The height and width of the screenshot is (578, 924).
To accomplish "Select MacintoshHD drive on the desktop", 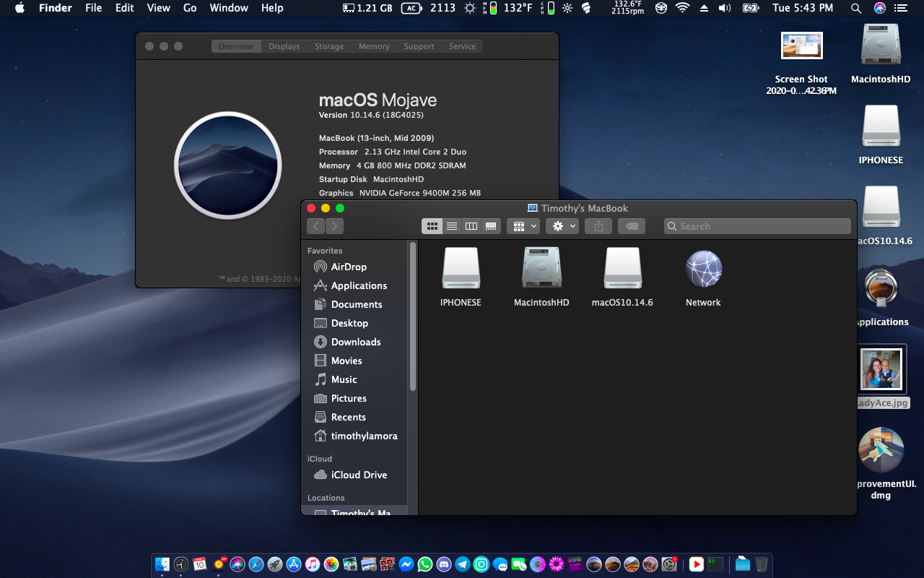I will pyautogui.click(x=881, y=54).
